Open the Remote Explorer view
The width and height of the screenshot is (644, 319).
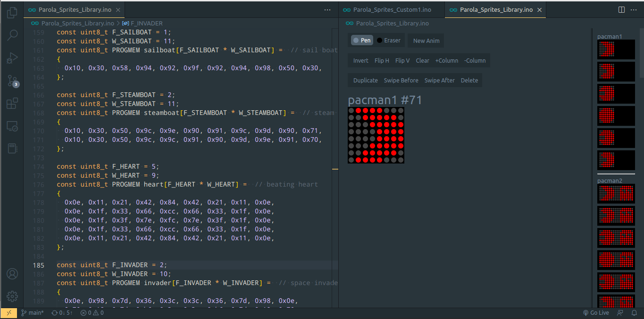(12, 126)
